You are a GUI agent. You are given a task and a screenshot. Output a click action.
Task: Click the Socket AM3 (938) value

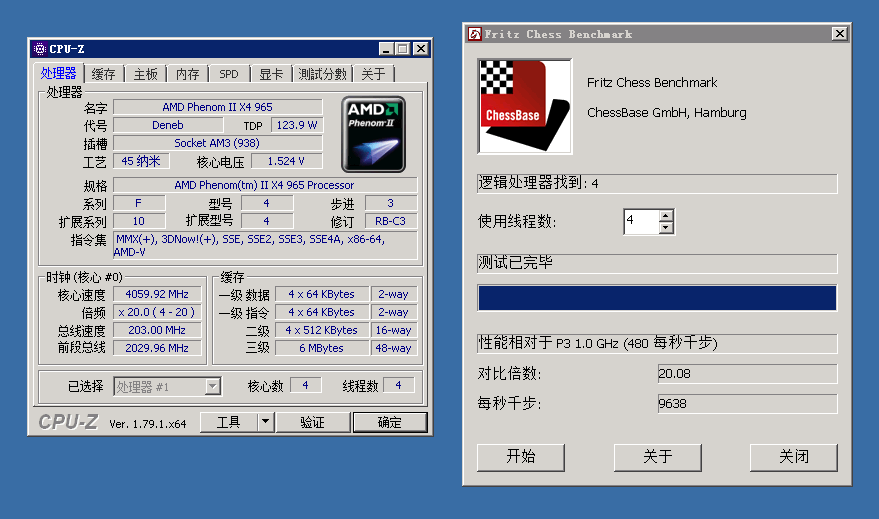pyautogui.click(x=218, y=143)
